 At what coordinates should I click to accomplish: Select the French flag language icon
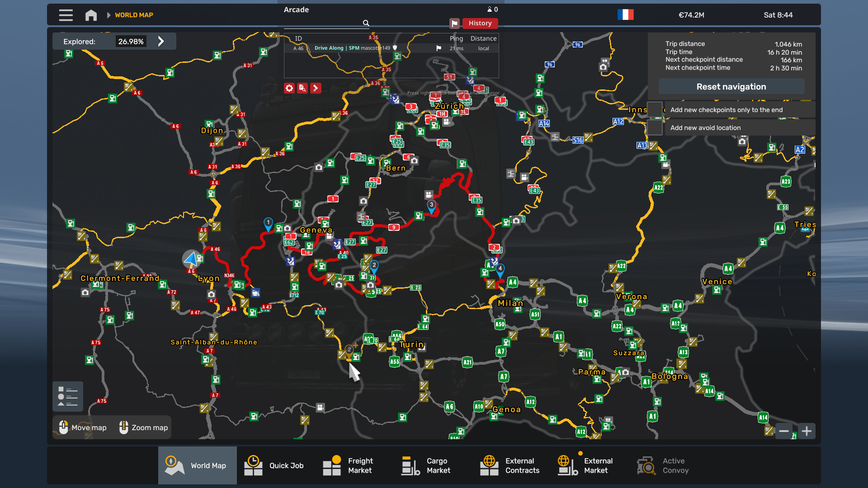pos(626,15)
